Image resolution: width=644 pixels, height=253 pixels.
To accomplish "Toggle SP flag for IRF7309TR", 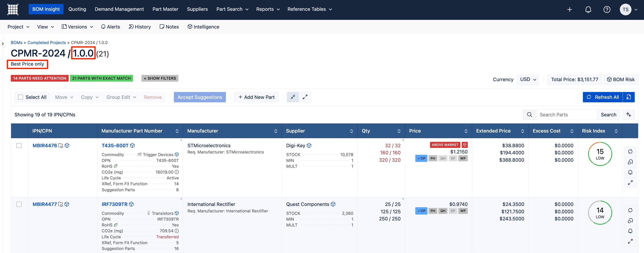I will 453,211.
